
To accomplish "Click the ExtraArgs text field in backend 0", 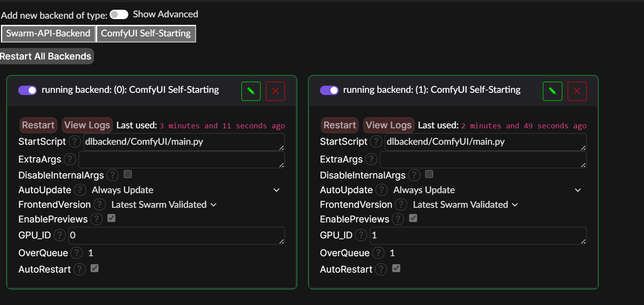I will click(182, 159).
